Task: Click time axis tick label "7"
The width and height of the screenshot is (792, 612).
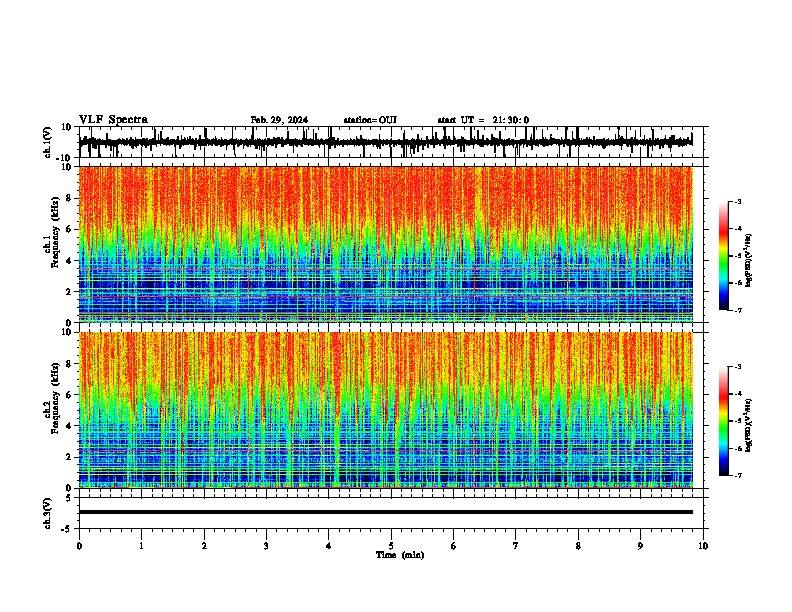Action: click(x=516, y=546)
